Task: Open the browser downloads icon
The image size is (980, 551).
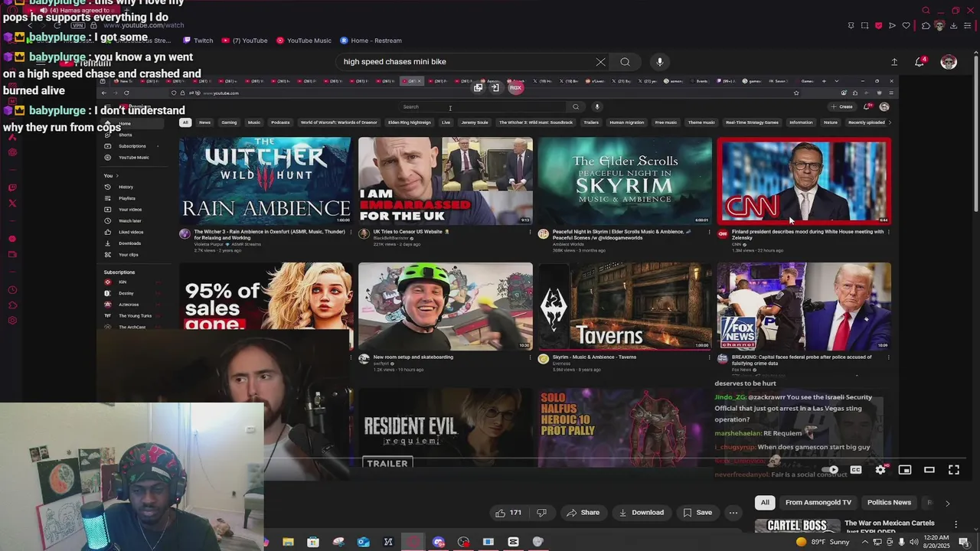Action: point(953,25)
